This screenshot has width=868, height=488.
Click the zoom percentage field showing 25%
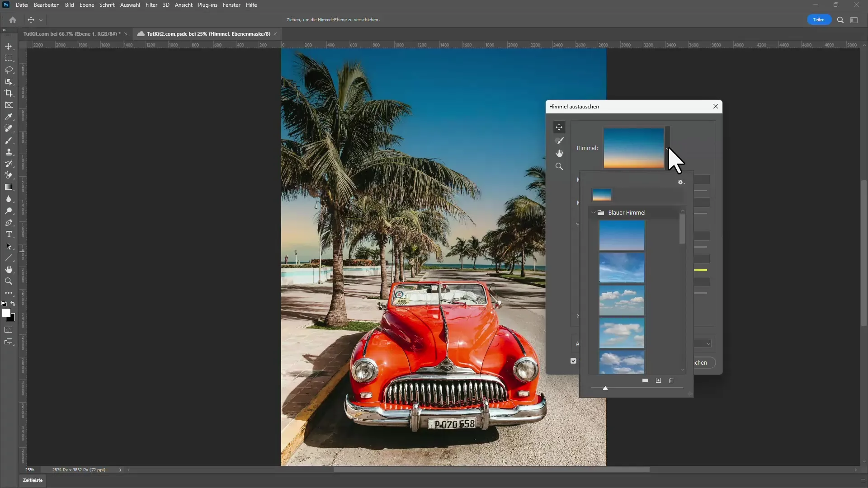pos(30,470)
